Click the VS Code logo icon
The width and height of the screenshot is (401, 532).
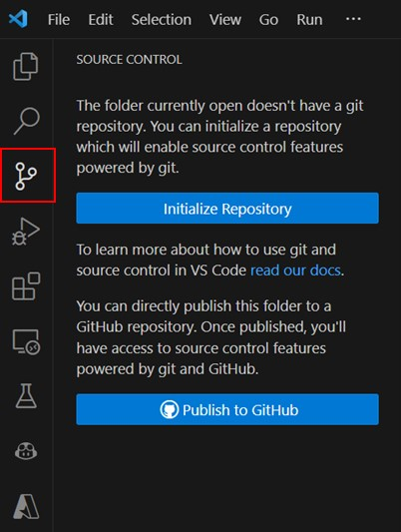click(18, 19)
